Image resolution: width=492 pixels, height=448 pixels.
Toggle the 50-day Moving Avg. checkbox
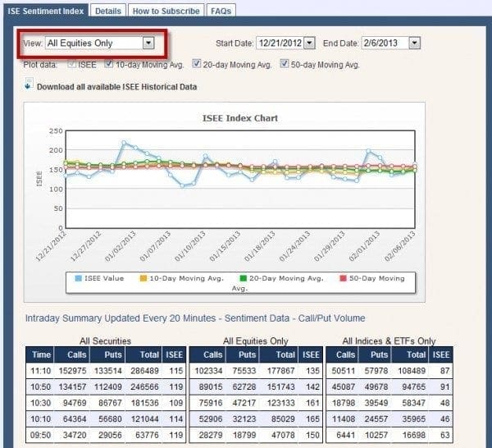point(285,64)
